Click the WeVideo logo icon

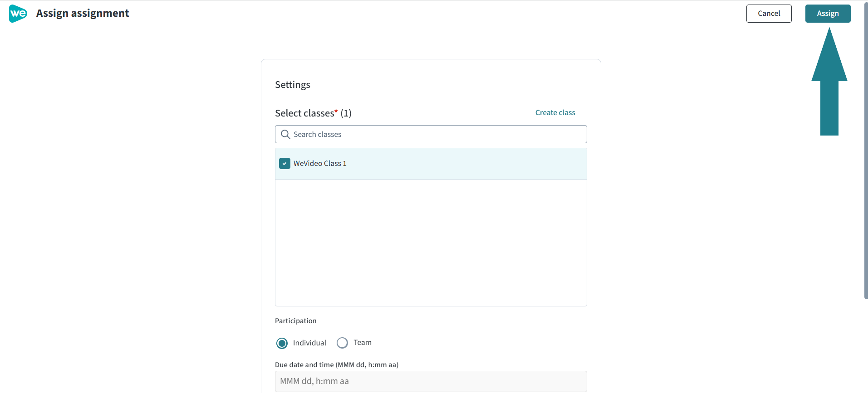18,14
